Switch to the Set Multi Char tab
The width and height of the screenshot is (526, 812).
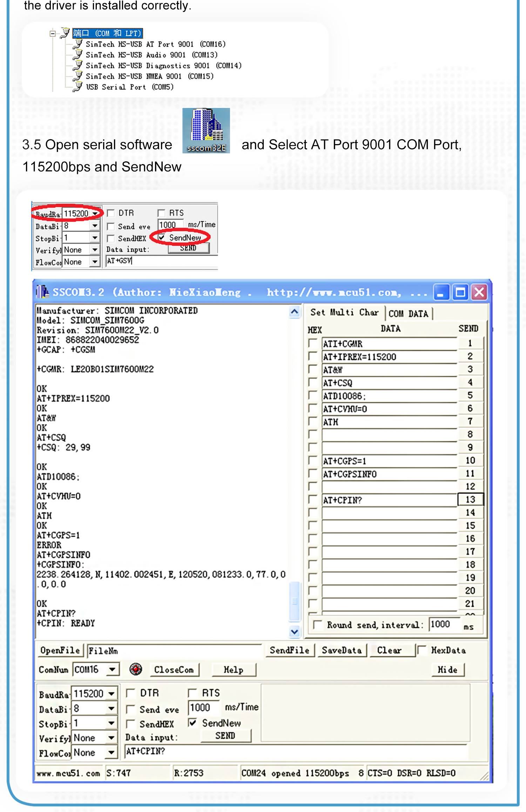click(x=344, y=312)
